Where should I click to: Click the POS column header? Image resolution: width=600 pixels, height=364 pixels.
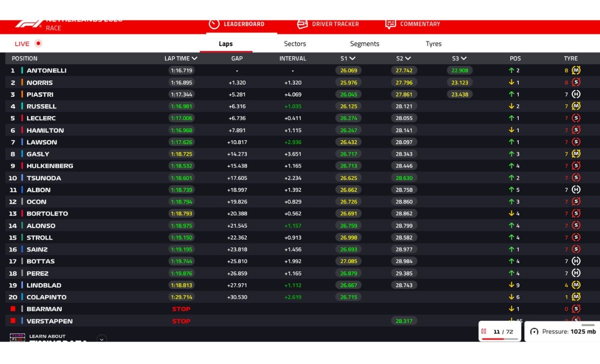click(x=515, y=58)
